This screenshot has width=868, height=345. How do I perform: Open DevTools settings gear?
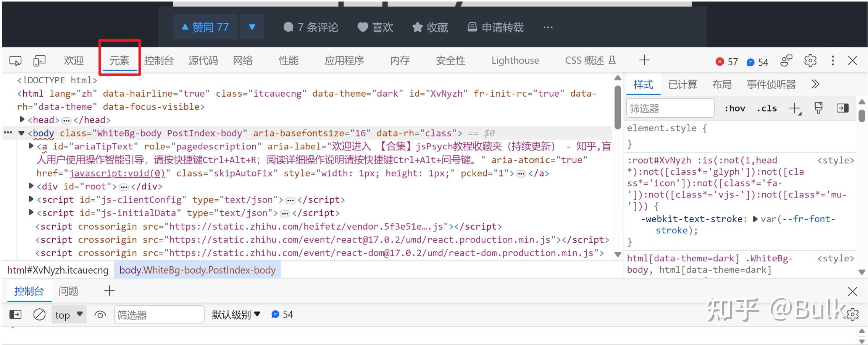click(x=810, y=61)
